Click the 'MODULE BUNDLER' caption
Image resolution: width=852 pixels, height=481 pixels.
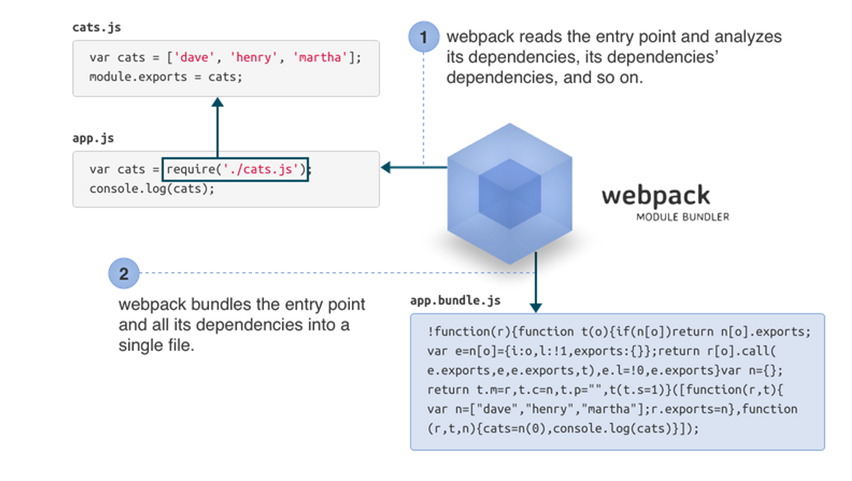(682, 217)
